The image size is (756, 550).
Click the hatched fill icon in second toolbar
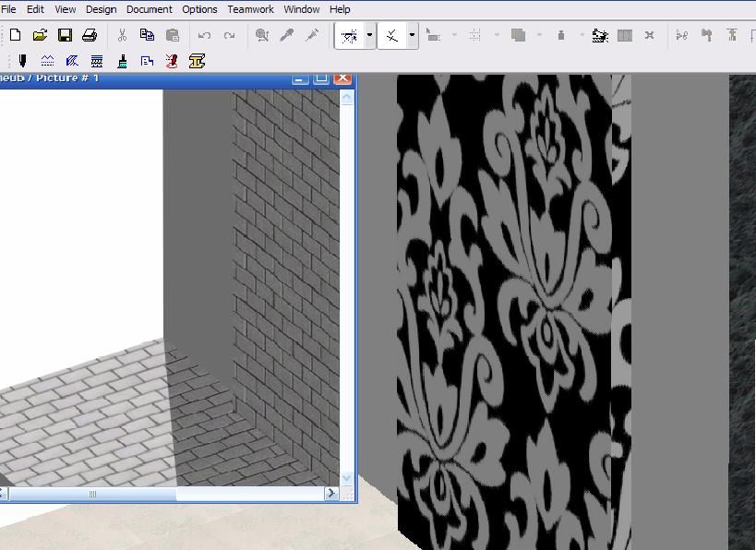[72, 61]
